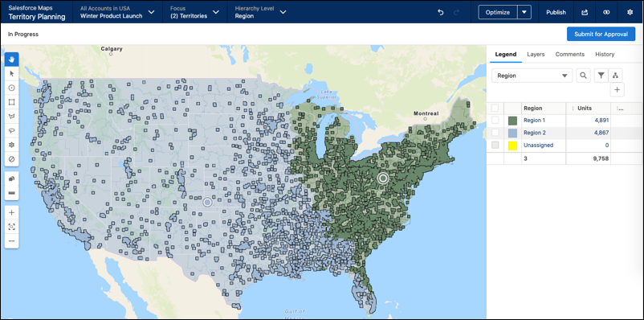Open the Focus Territories dropdown
Image resolution: width=644 pixels, height=320 pixels.
(194, 12)
